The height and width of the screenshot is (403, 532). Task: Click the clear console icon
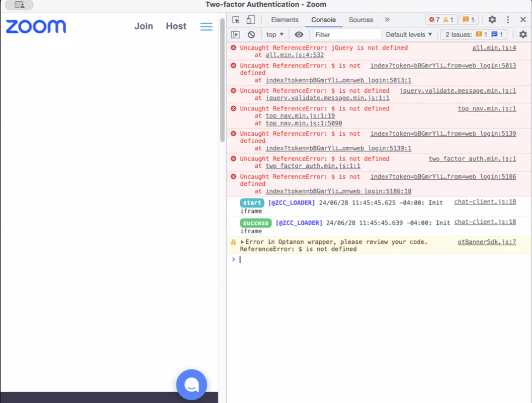(x=251, y=35)
